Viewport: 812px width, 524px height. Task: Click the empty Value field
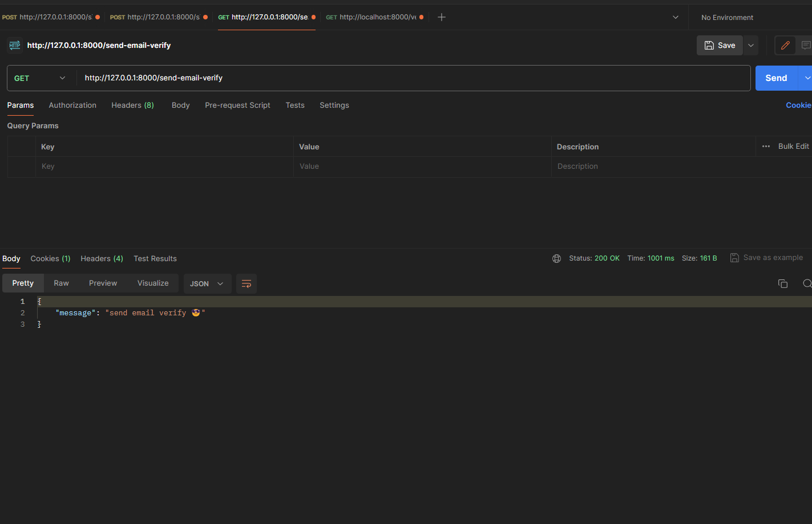tap(422, 166)
